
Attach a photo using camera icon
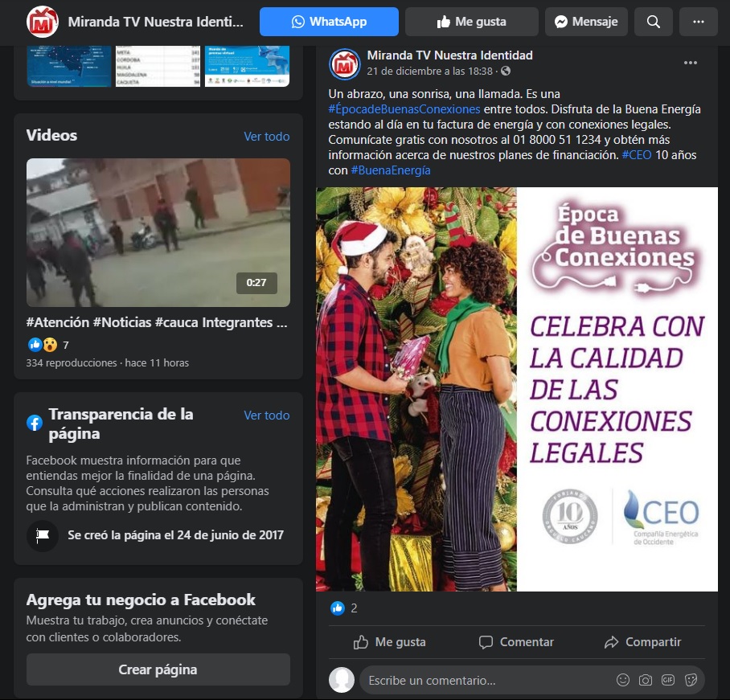pyautogui.click(x=646, y=680)
